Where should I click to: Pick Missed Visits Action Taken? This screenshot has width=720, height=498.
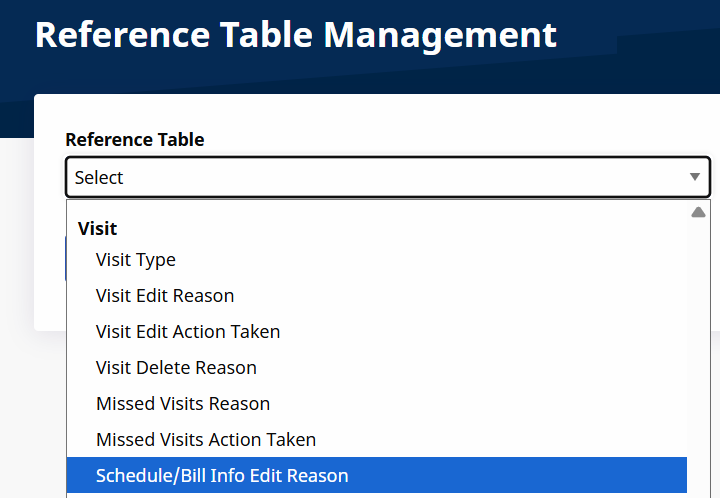point(206,440)
